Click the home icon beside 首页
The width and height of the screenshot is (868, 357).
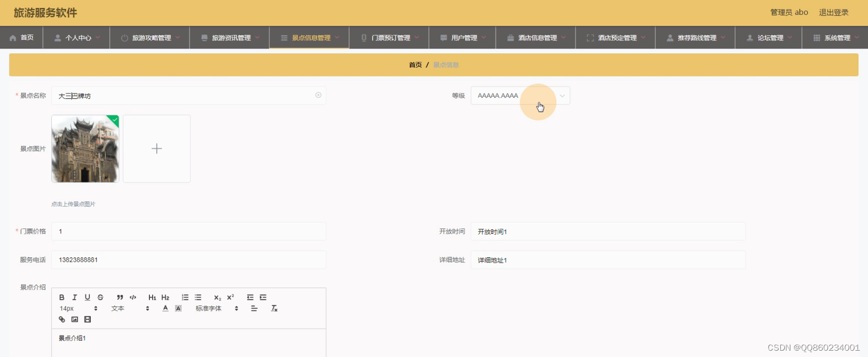(13, 38)
